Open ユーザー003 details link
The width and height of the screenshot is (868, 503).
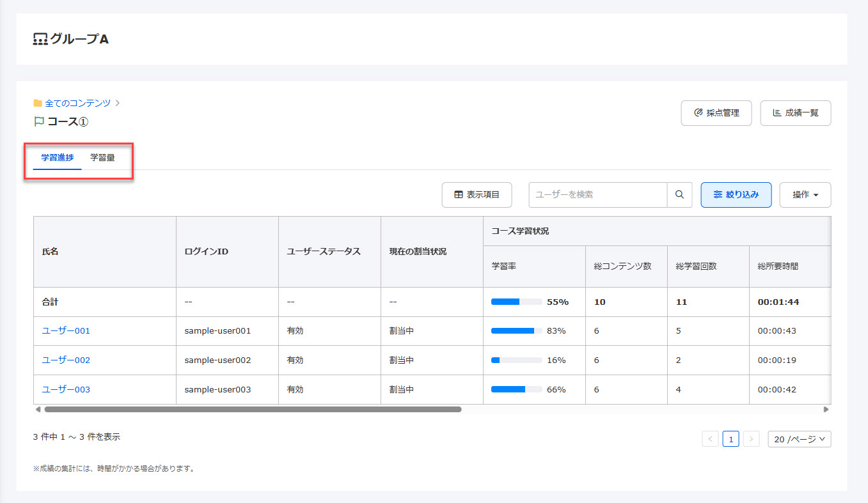pyautogui.click(x=66, y=390)
